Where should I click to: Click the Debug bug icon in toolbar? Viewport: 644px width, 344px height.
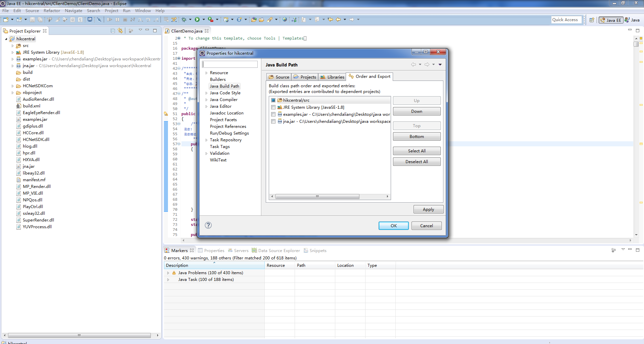(184, 19)
